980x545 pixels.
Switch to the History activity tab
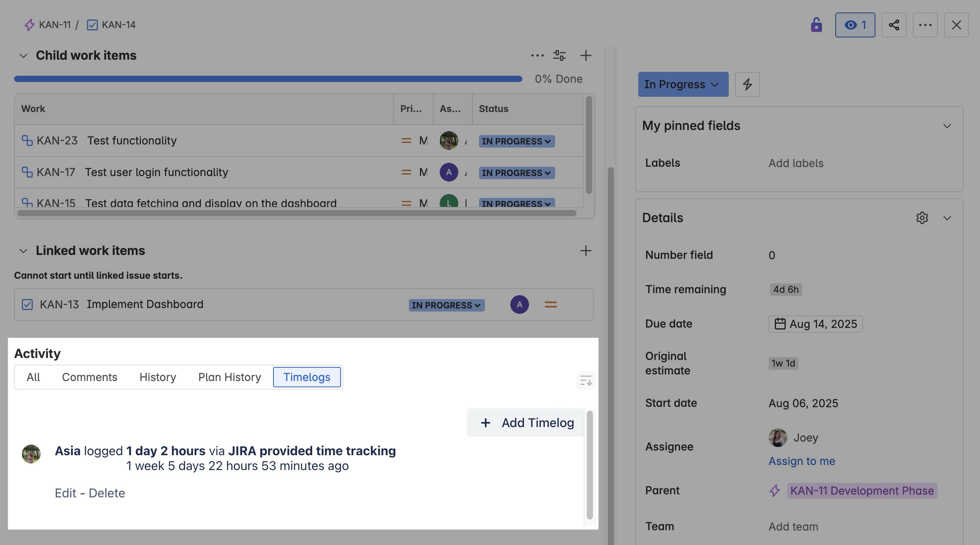coord(158,377)
